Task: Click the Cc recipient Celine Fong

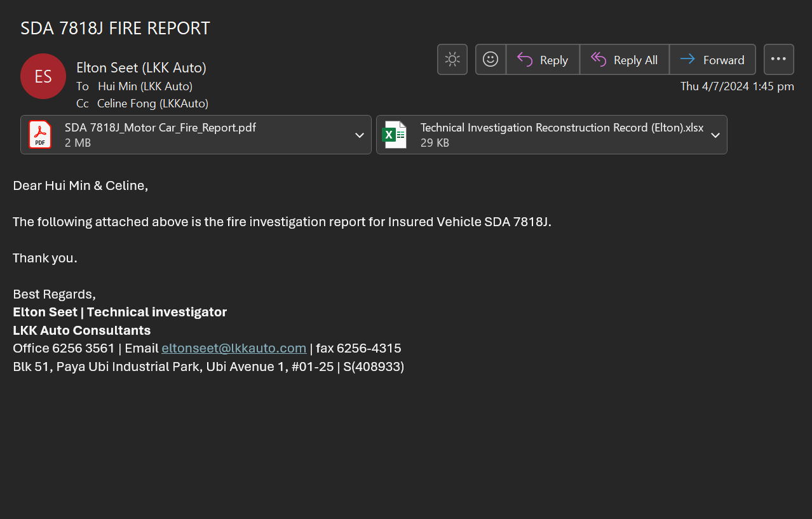Action: [152, 104]
